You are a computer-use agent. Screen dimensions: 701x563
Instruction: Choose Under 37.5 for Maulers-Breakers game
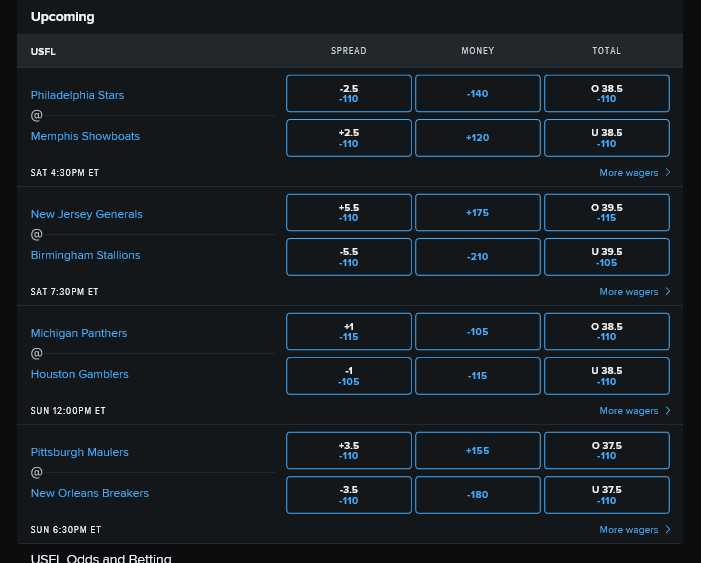[x=606, y=495]
